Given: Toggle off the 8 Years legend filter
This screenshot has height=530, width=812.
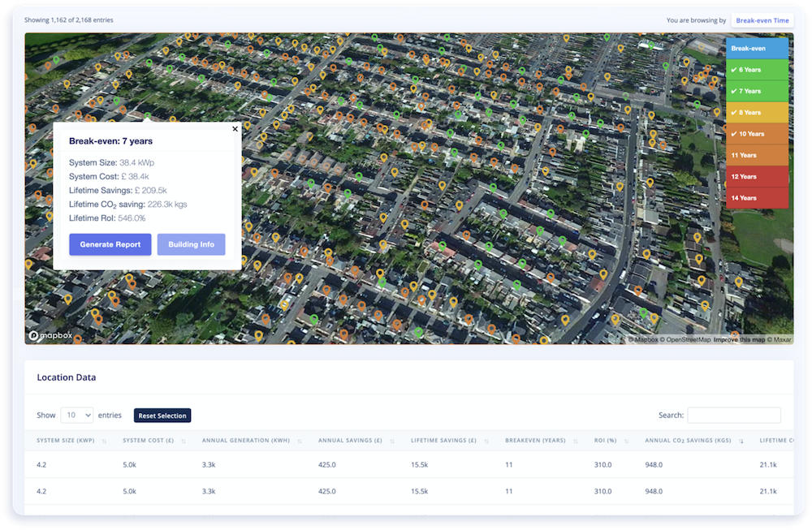Looking at the screenshot, I should click(756, 113).
